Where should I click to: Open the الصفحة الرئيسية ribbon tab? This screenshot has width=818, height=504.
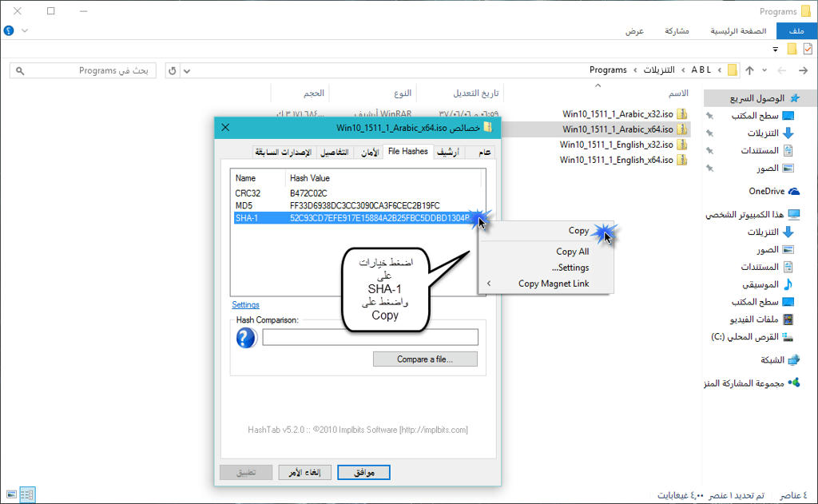738,31
